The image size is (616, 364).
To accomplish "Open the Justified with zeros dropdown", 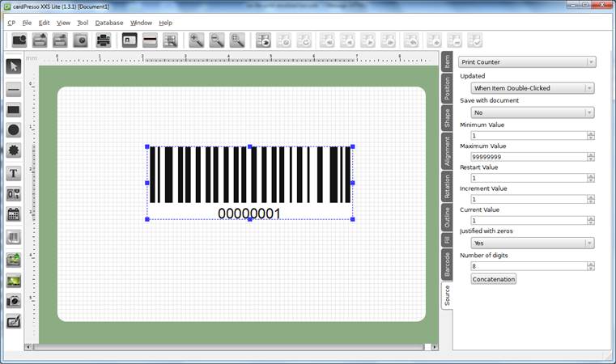I will 533,243.
